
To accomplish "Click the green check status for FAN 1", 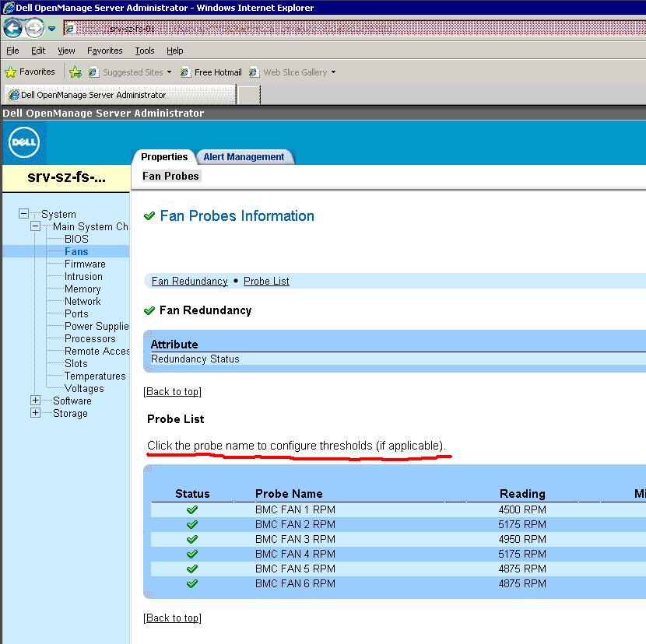I will click(192, 509).
